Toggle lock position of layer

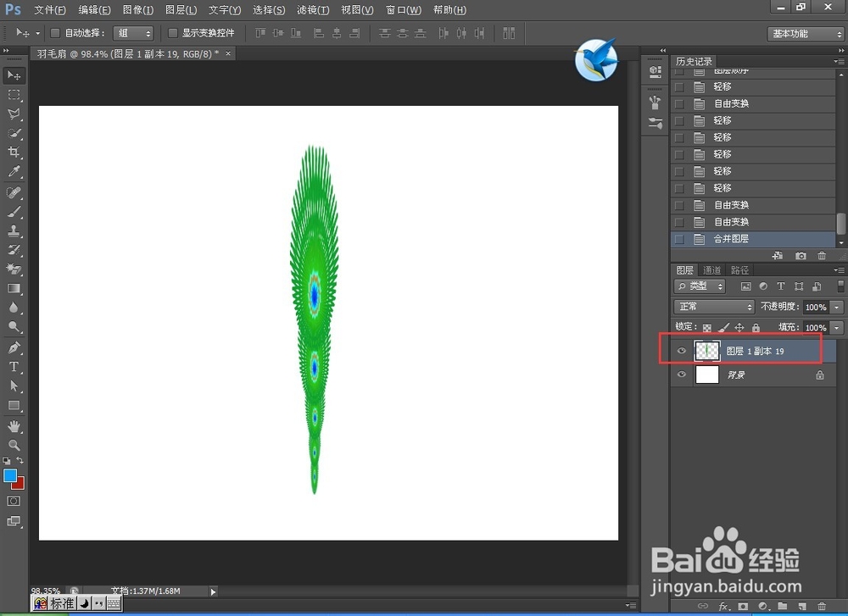coord(739,327)
